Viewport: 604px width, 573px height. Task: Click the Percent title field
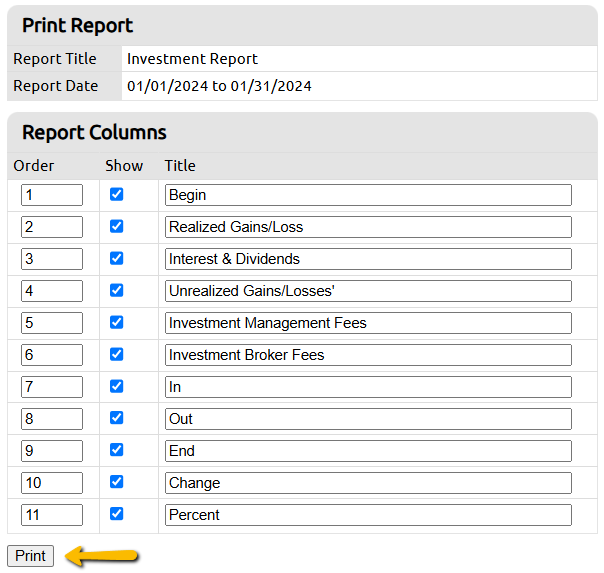pos(368,514)
